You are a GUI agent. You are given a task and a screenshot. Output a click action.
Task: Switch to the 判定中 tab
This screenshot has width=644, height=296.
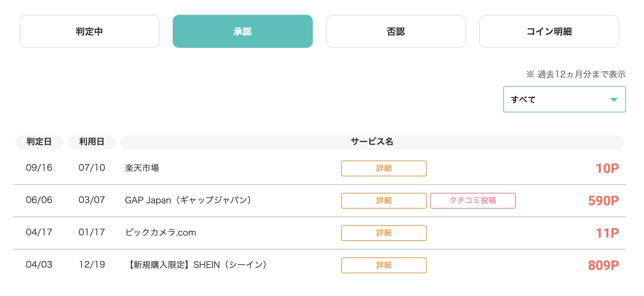click(89, 31)
